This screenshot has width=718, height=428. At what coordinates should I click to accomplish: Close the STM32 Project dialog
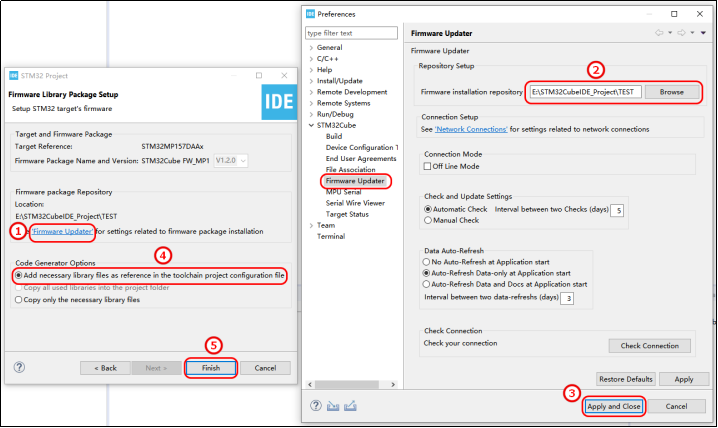(x=284, y=76)
